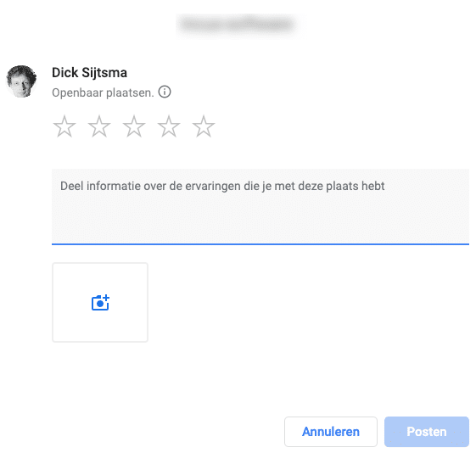Click Dick Sijtsma's profile picture
476x453 pixels.
coord(21,81)
